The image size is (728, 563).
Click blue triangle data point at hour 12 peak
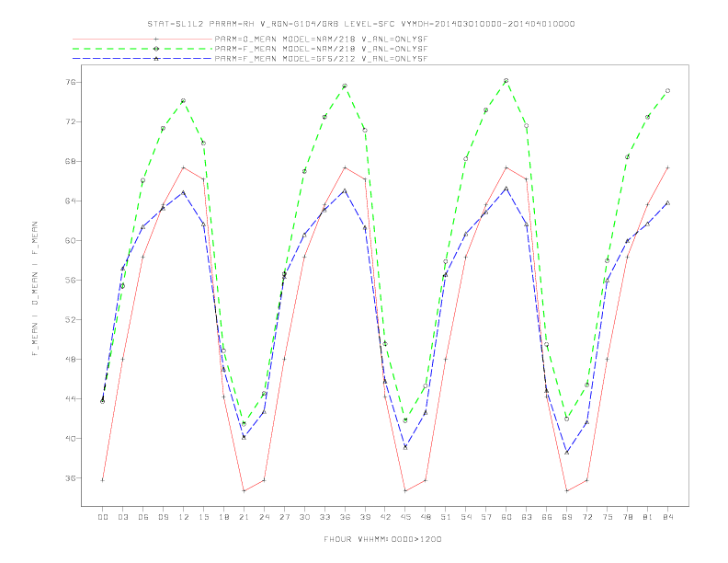(x=184, y=192)
